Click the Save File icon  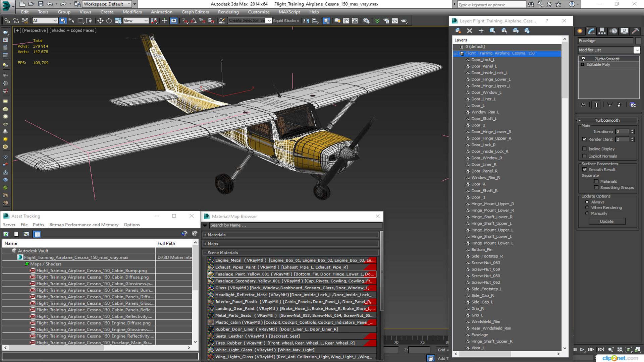40,4
